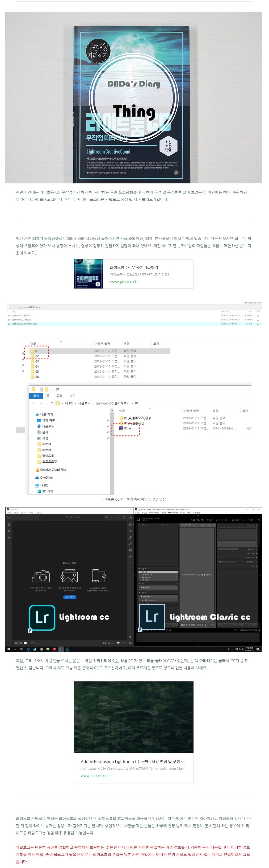Viewport: 269px width, 868px height.
Task: Click the taskbar search magnifier icon
Action: (x=15, y=649)
